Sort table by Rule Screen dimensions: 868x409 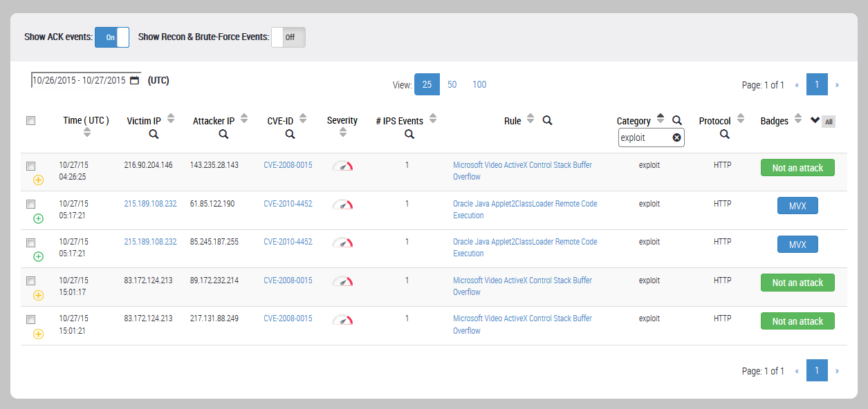pyautogui.click(x=530, y=118)
